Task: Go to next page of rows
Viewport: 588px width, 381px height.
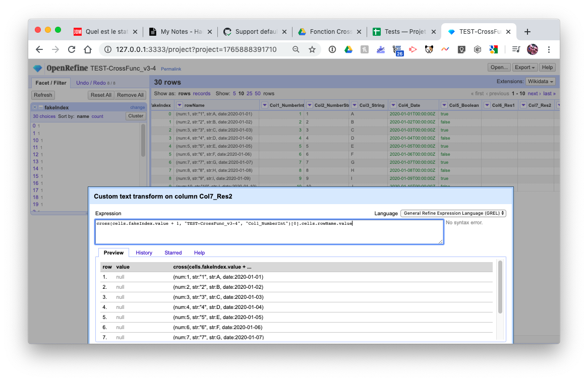Action: (534, 94)
